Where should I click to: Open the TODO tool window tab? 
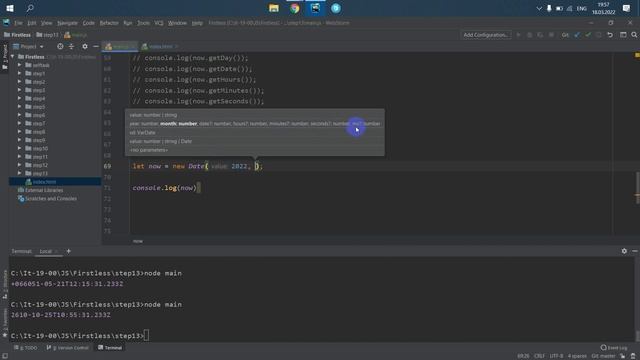click(x=26, y=348)
